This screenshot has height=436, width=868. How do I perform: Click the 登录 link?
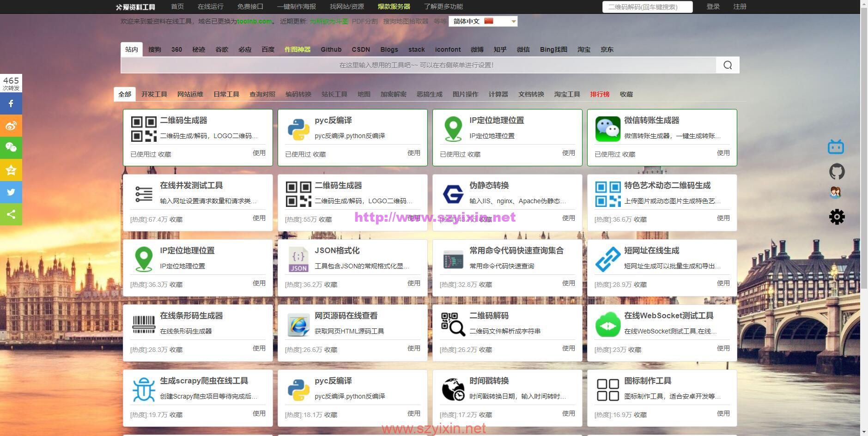pos(713,6)
